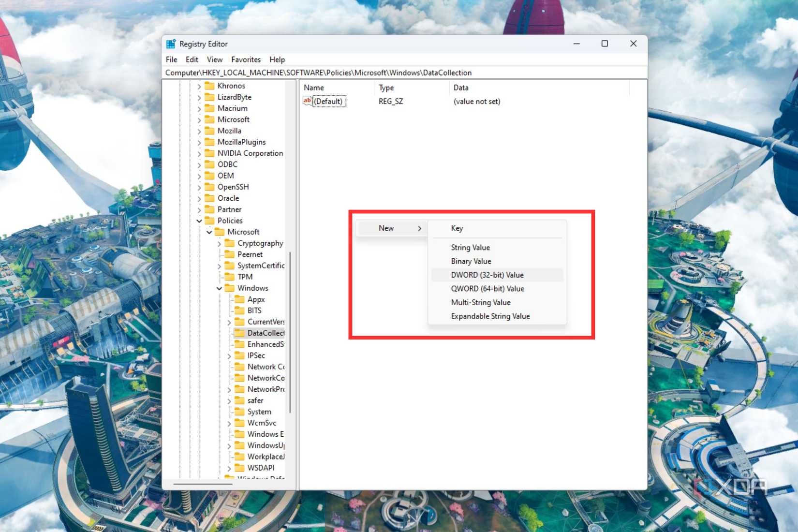The image size is (798, 532).
Task: Click the Appx folder icon
Action: (x=239, y=299)
